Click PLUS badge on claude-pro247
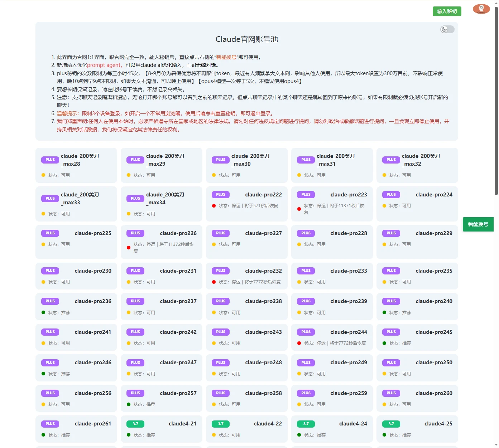499x448 pixels. [135, 362]
